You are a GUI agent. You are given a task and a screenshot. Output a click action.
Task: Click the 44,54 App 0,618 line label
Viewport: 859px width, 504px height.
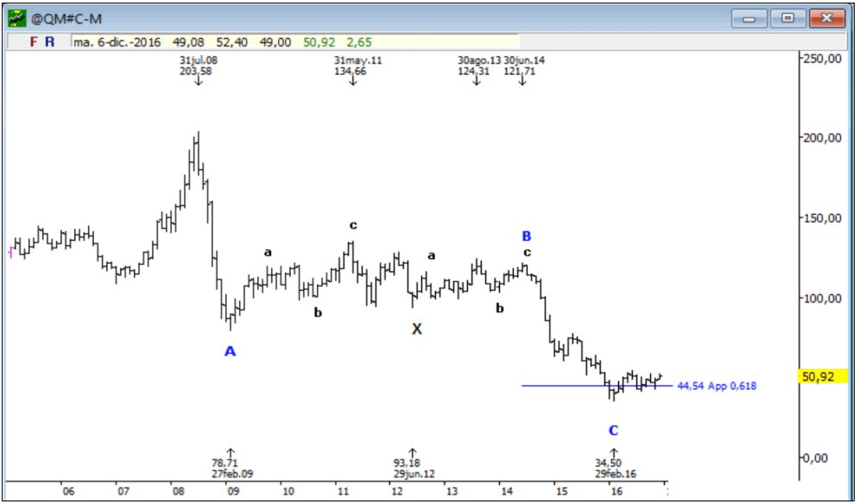(717, 386)
